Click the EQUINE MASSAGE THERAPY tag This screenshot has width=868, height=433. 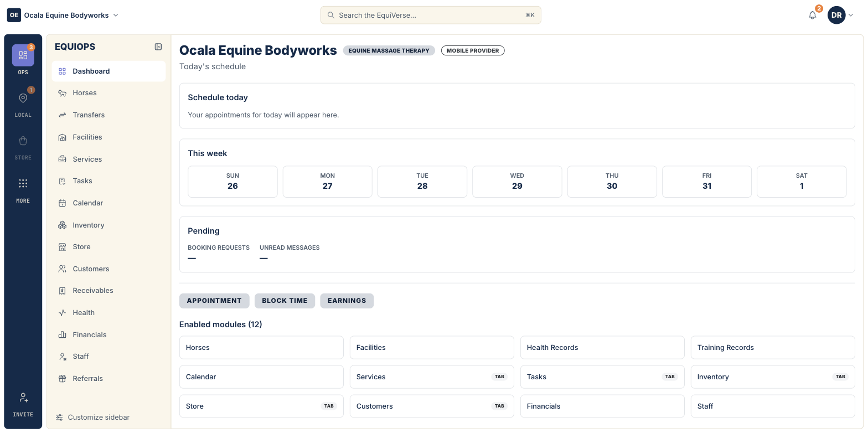click(x=389, y=50)
